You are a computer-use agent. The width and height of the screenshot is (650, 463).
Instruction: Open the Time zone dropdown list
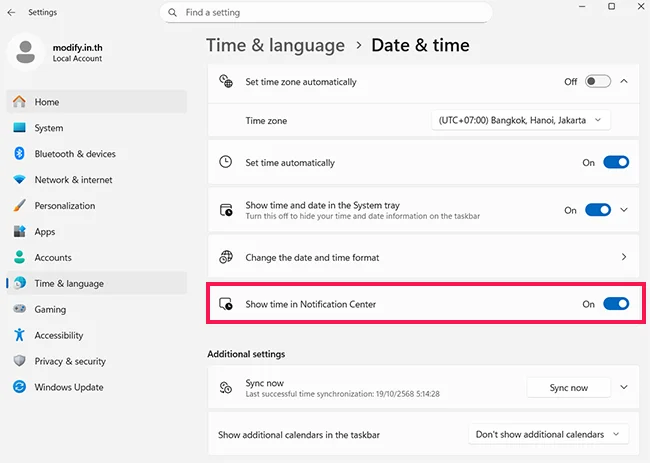tap(520, 120)
